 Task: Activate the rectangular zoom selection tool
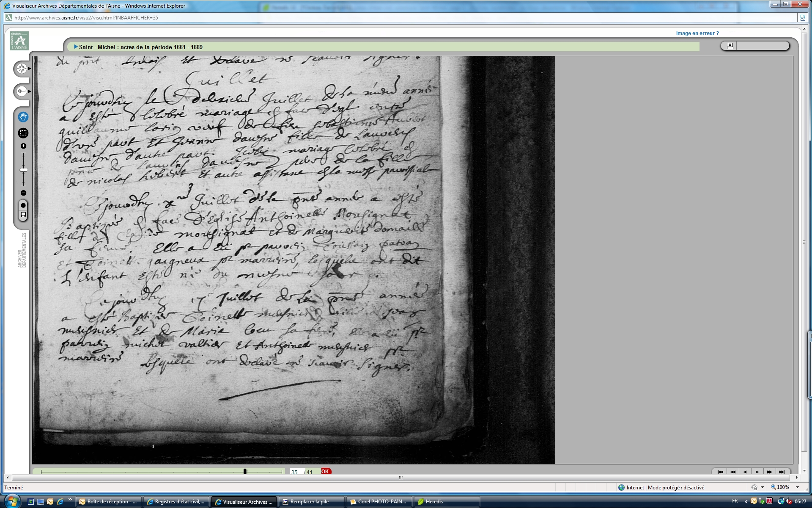click(23, 133)
